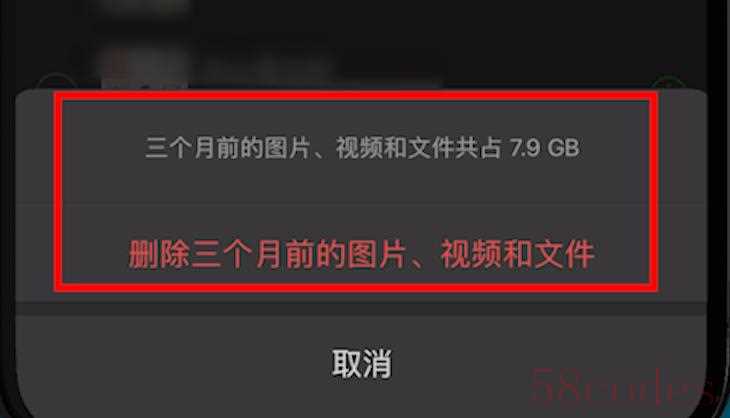
Task: Click the 7.9 GB storage size text
Action: coord(545,148)
